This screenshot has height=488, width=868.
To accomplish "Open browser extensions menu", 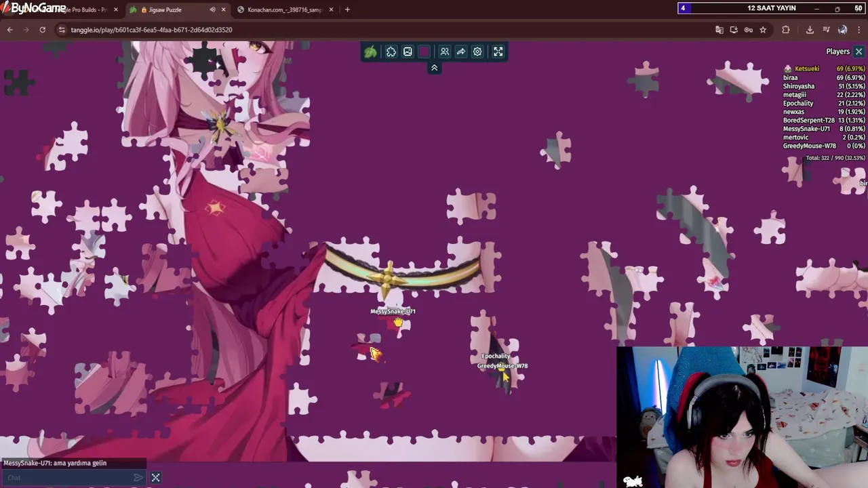I will tap(786, 30).
